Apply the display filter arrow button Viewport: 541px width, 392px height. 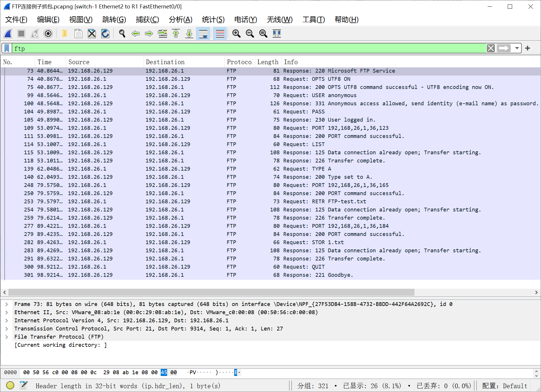click(x=504, y=48)
